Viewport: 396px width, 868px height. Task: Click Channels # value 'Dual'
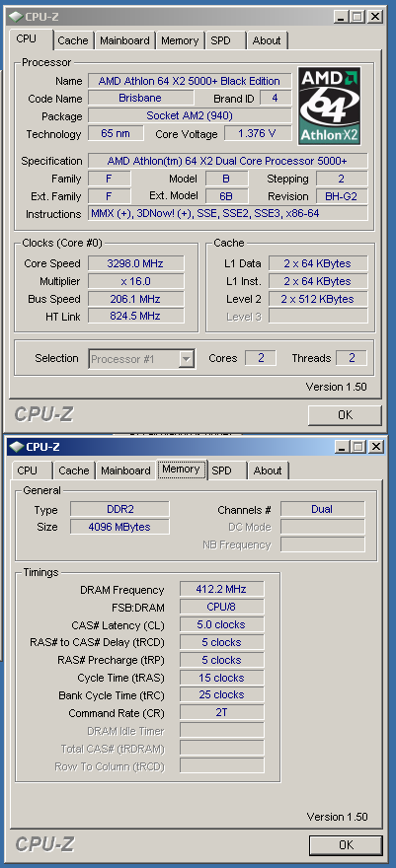pyautogui.click(x=322, y=509)
